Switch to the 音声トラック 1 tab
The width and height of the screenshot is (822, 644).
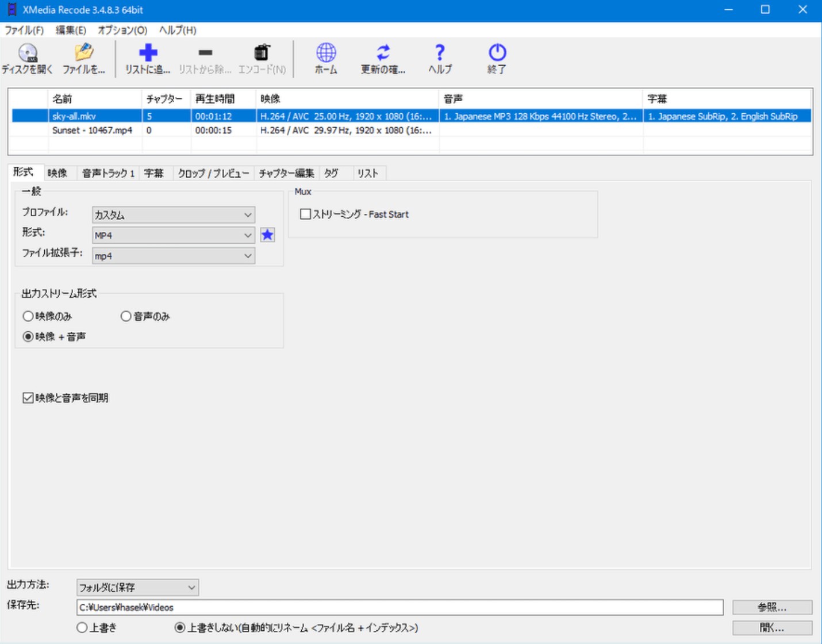point(108,173)
